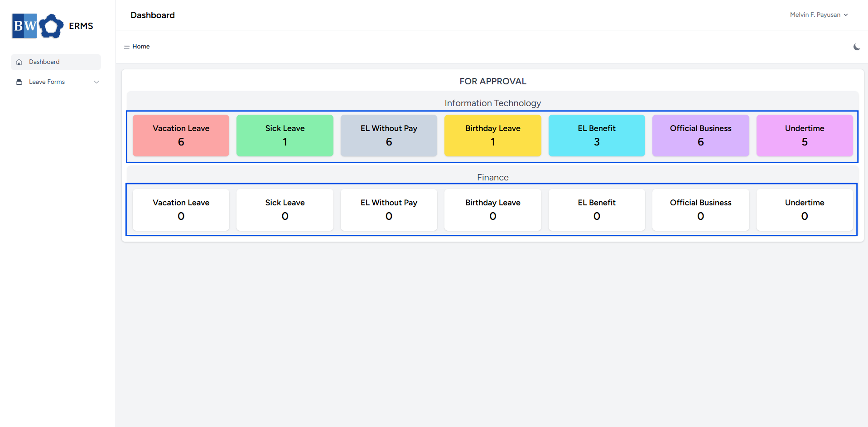The height and width of the screenshot is (427, 868).
Task: Click the Finance Official Business card
Action: pos(701,210)
